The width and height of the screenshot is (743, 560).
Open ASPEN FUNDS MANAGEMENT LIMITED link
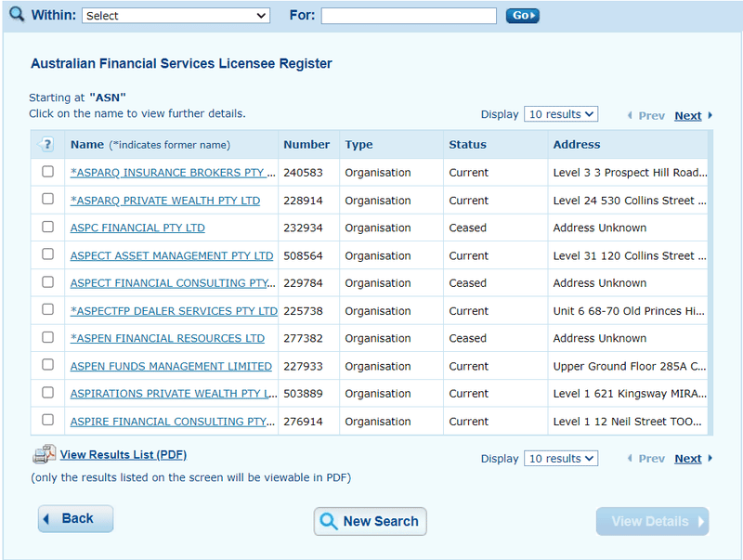pyautogui.click(x=171, y=366)
